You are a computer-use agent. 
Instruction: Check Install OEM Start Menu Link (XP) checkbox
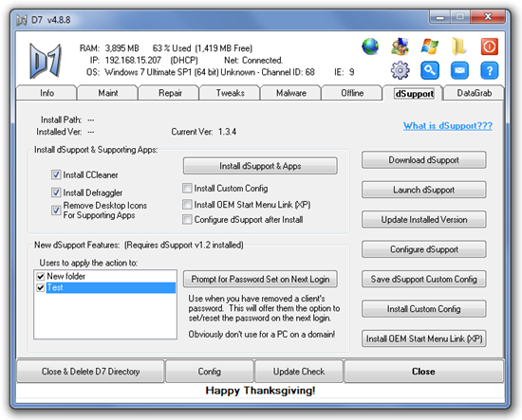click(187, 204)
